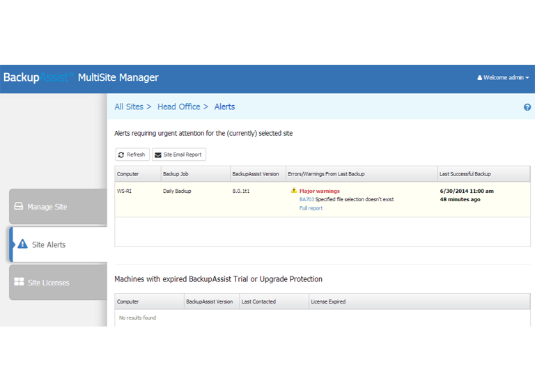Image resolution: width=535 pixels, height=392 pixels.
Task: Sort by Last Successful Backup column
Action: click(x=465, y=173)
